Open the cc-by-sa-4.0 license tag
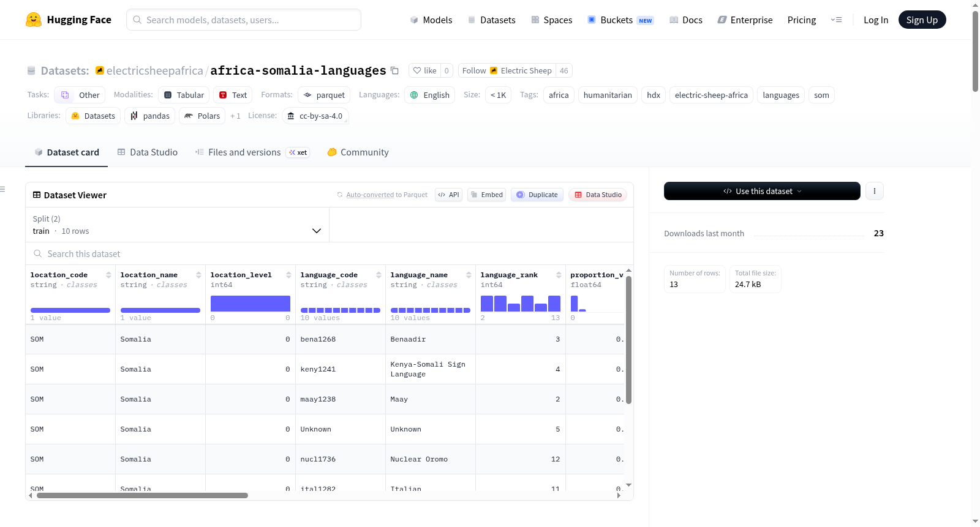The width and height of the screenshot is (980, 527). (315, 116)
